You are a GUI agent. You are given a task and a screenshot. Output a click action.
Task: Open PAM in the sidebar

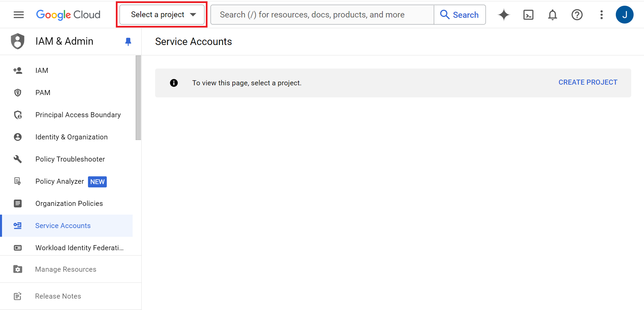43,93
